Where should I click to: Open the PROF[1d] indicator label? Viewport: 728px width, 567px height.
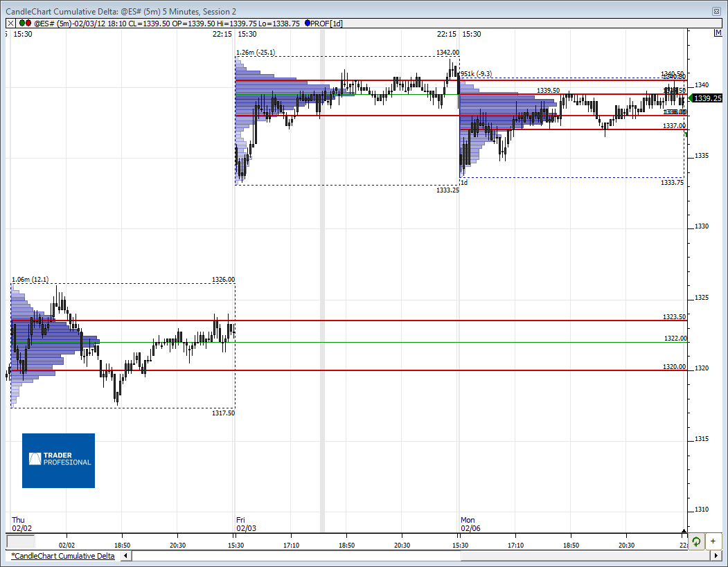[x=326, y=24]
